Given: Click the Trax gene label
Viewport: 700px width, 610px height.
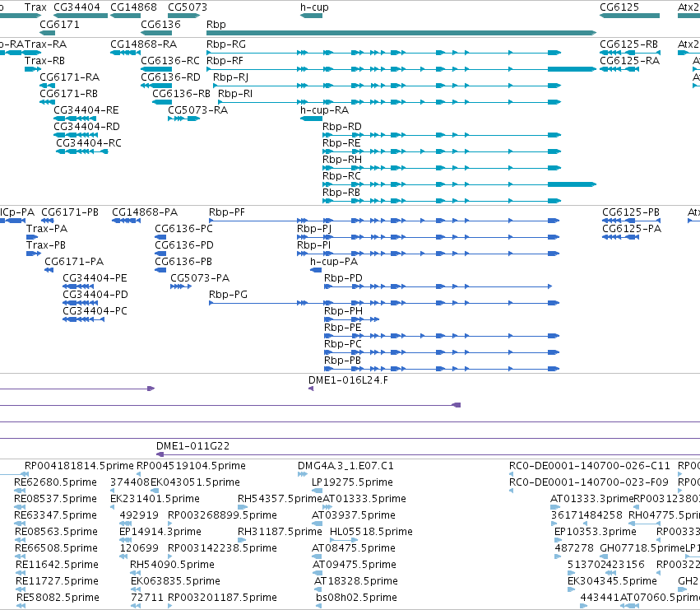Looking at the screenshot, I should point(35,7).
